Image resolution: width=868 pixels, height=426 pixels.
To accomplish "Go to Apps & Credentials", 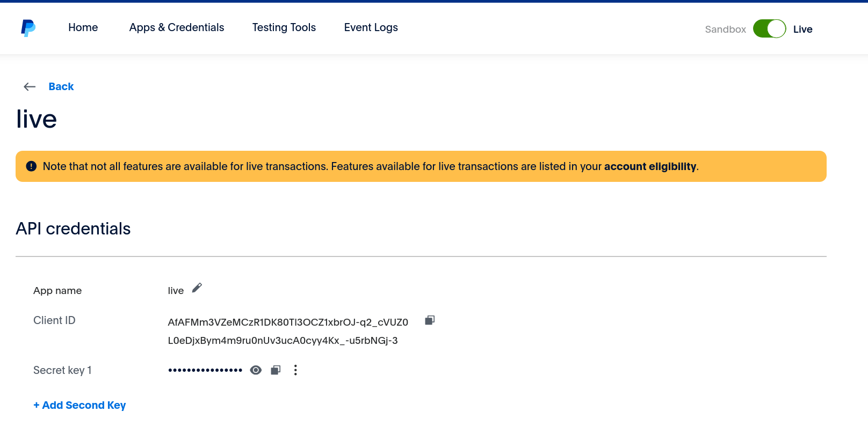I will coord(177,27).
